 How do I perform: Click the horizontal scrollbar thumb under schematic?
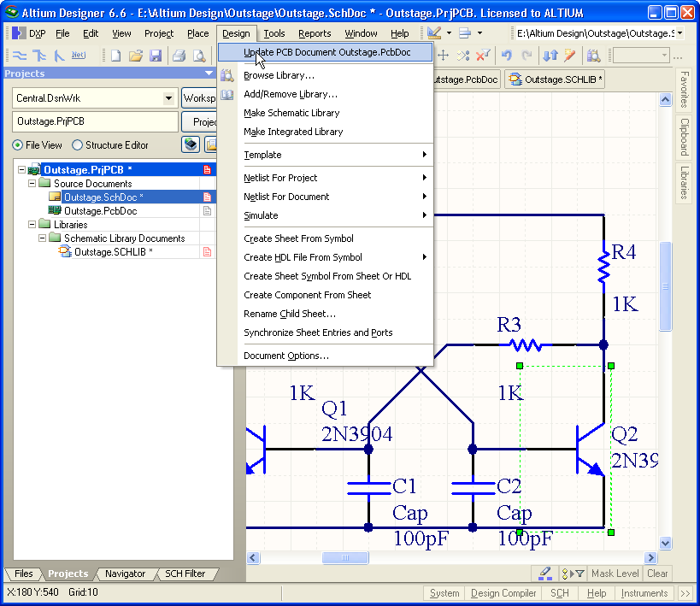pos(345,558)
